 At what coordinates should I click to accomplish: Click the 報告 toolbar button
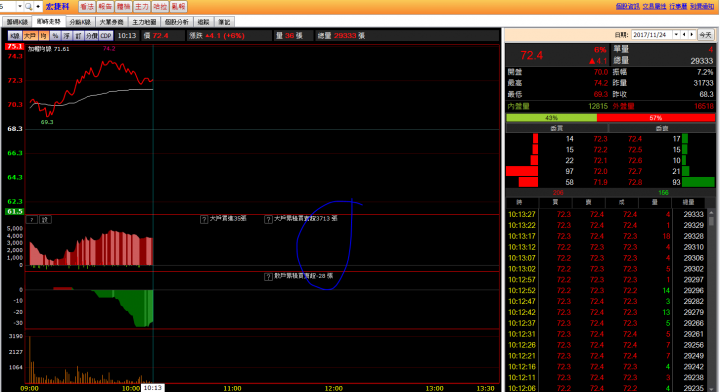pos(105,6)
